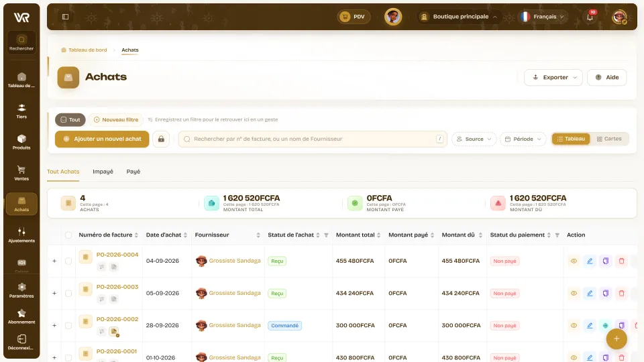Click the lock icon button beside add purchase
Image resolution: width=644 pixels, height=362 pixels.
(161, 139)
